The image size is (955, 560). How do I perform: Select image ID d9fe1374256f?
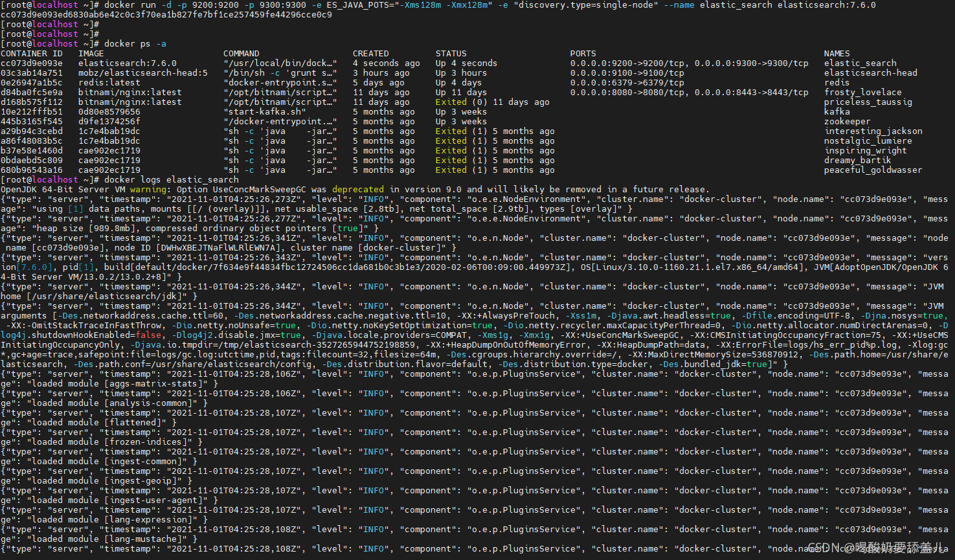point(109,122)
